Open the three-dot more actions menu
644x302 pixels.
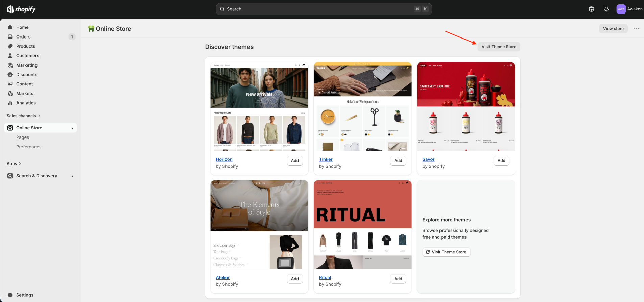tap(637, 29)
